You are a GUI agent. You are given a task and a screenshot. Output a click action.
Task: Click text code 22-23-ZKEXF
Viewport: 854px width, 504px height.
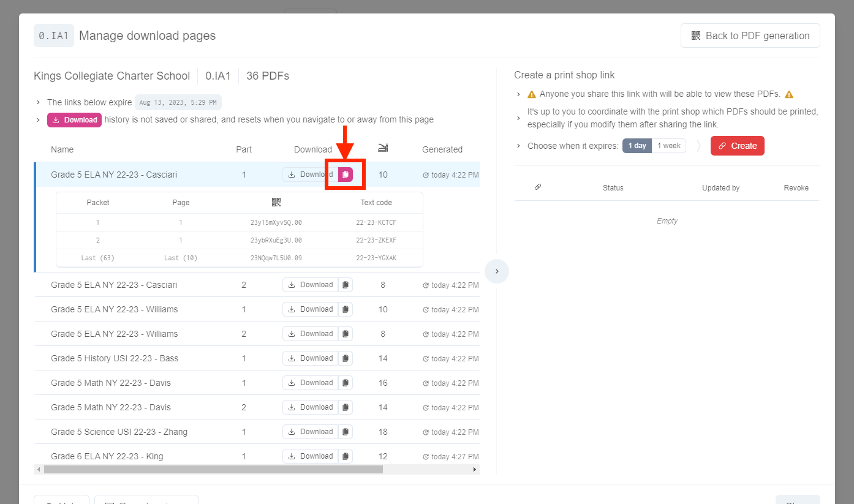pos(376,240)
